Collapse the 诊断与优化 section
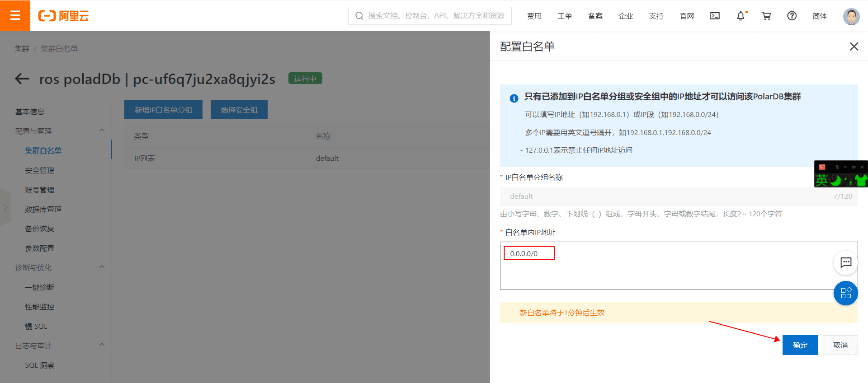The width and height of the screenshot is (868, 383). [102, 267]
